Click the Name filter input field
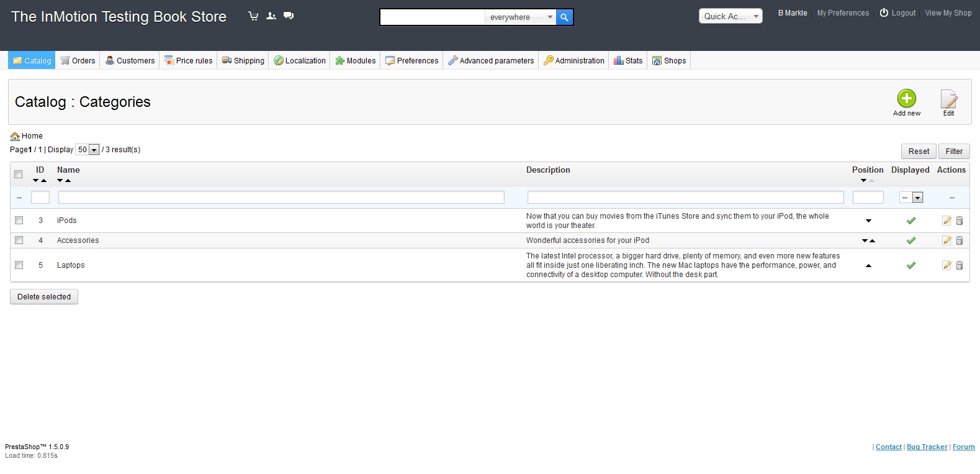The height and width of the screenshot is (474, 980). click(281, 198)
